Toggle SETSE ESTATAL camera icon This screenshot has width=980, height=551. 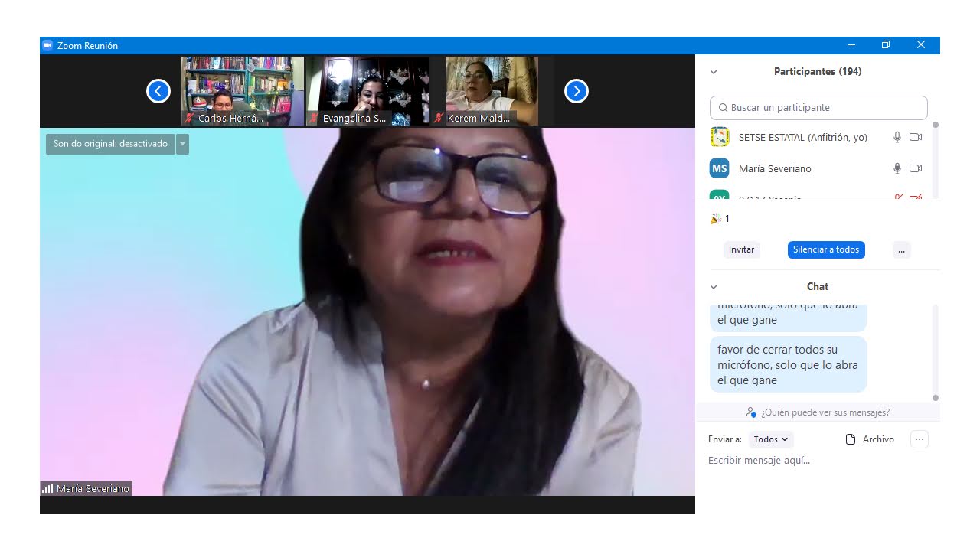[x=916, y=138]
